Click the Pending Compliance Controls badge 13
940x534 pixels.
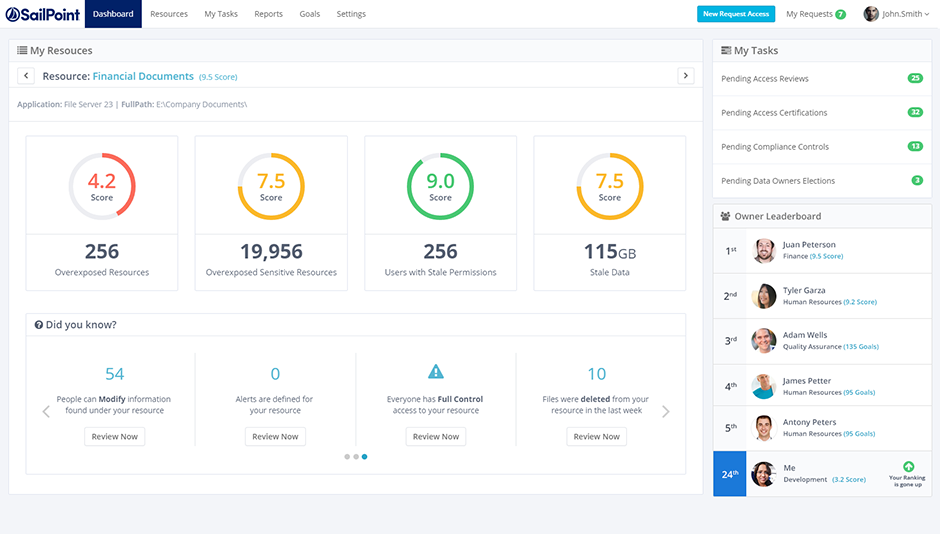(x=915, y=146)
